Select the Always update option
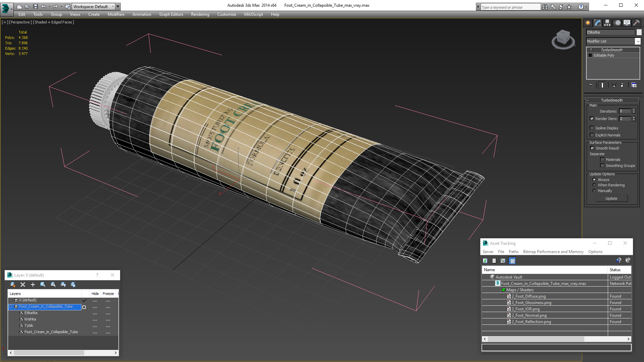 pos(594,180)
